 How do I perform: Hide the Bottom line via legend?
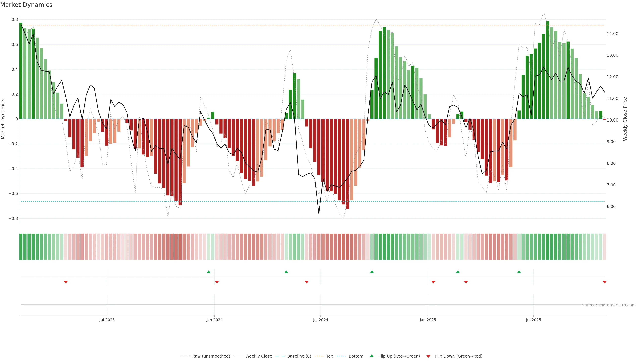coord(356,356)
